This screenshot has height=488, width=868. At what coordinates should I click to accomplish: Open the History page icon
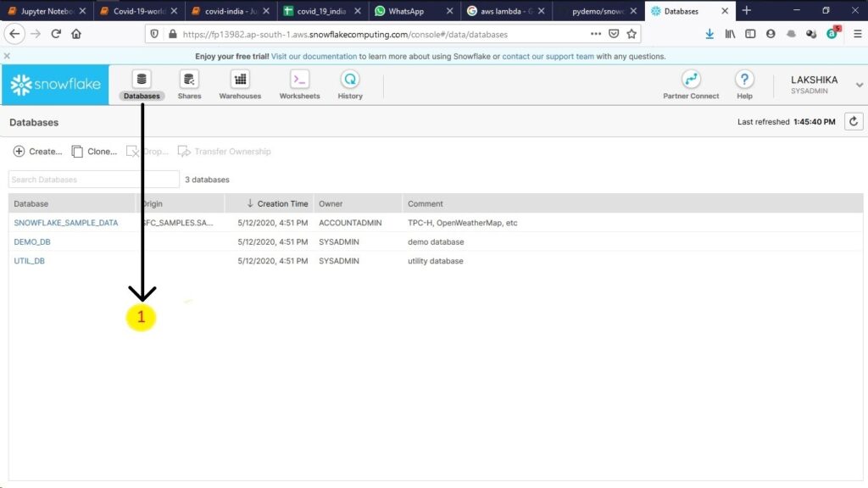pos(349,80)
